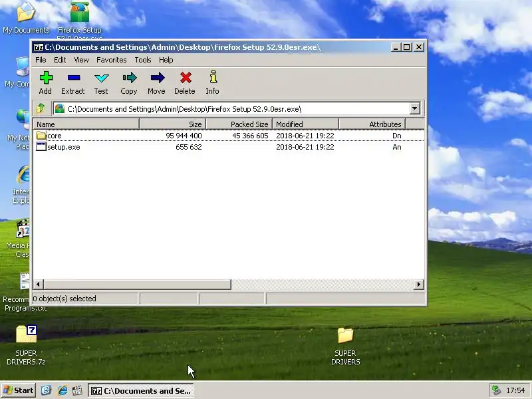Click the system tray network icon
The height and width of the screenshot is (399, 532).
(496, 390)
